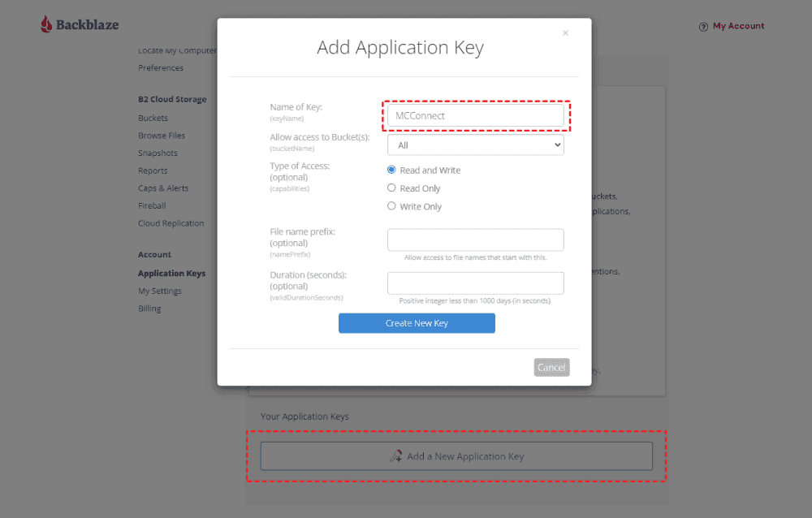The height and width of the screenshot is (518, 812).
Task: Click the File name prefix input
Action: [x=475, y=240]
